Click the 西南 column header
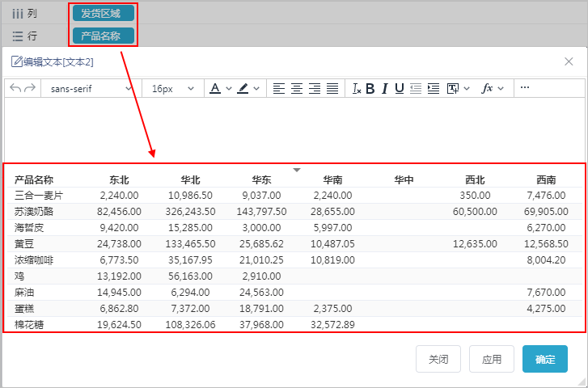The height and width of the screenshot is (388, 588). (546, 180)
